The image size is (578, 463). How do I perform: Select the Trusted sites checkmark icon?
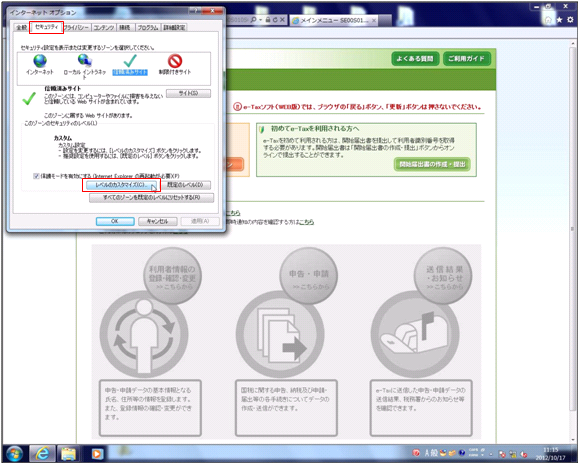pos(130,61)
